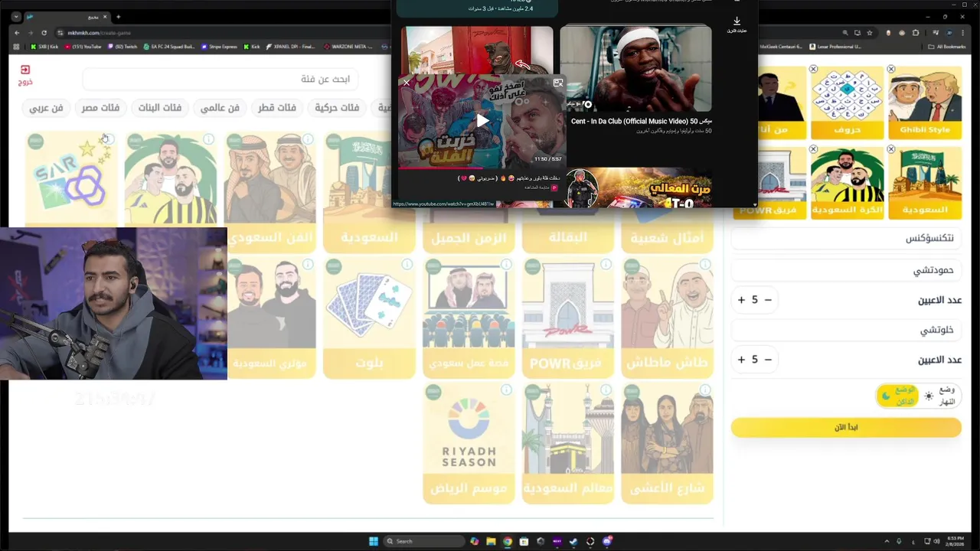This screenshot has width=980, height=551.
Task: Decrease players count under خلوتشي
Action: [768, 360]
